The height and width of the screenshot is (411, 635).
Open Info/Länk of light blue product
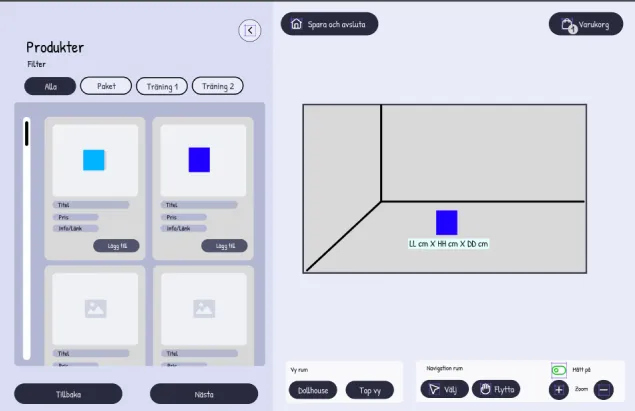click(x=75, y=228)
